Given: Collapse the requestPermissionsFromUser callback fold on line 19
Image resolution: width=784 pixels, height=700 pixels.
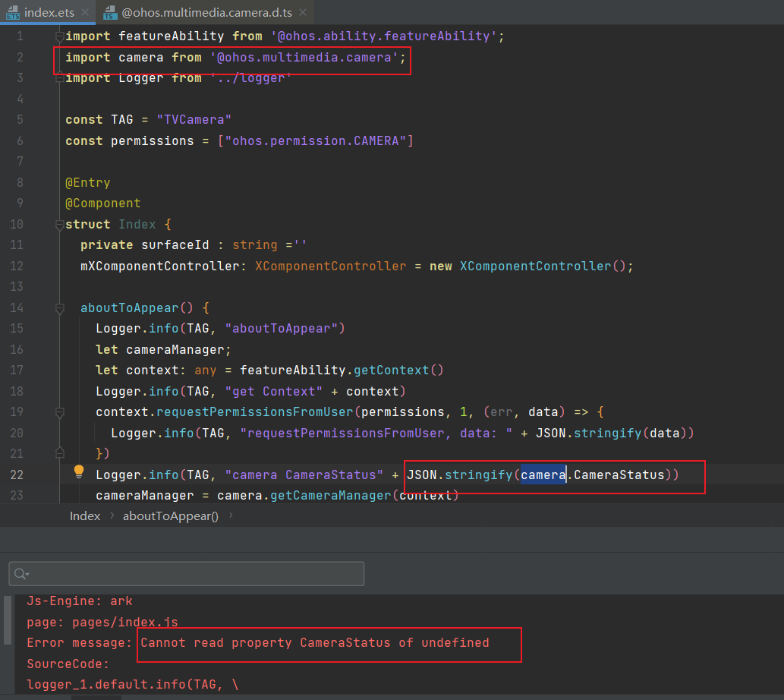Looking at the screenshot, I should tap(59, 412).
